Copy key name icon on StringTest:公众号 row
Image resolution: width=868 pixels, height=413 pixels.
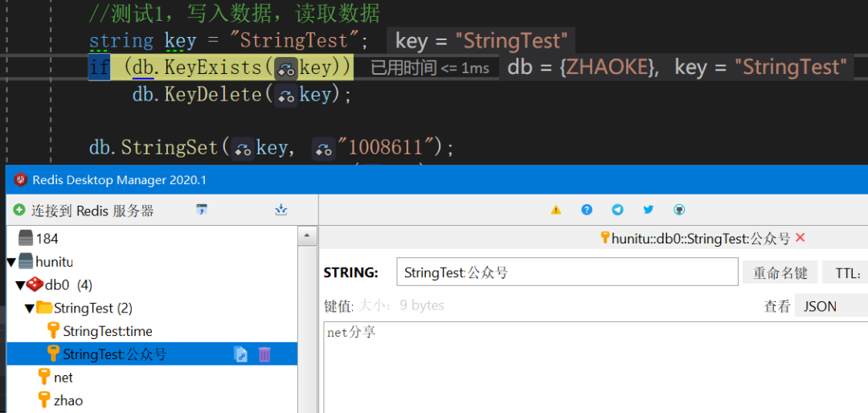(x=241, y=354)
